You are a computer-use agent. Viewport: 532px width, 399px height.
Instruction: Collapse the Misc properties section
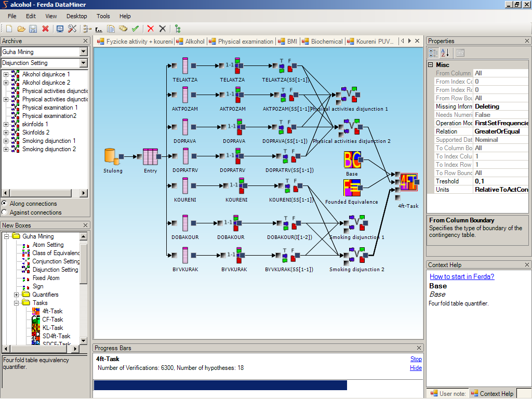pyautogui.click(x=430, y=65)
